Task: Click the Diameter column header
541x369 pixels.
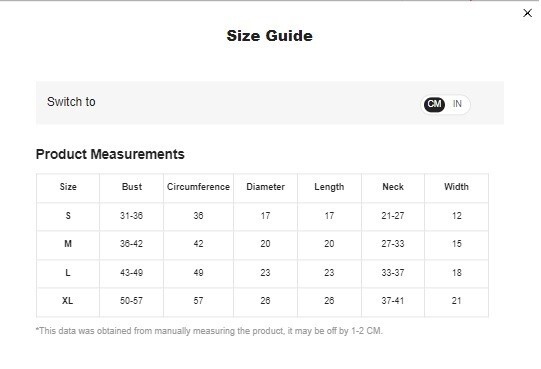Action: 265,187
